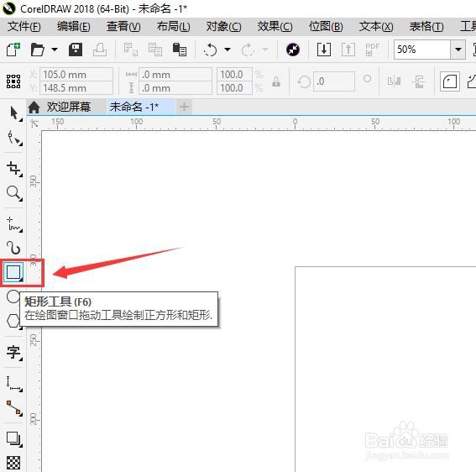This screenshot has height=472, width=476.
Task: Select the Freehand drawing tool
Action: 14,224
